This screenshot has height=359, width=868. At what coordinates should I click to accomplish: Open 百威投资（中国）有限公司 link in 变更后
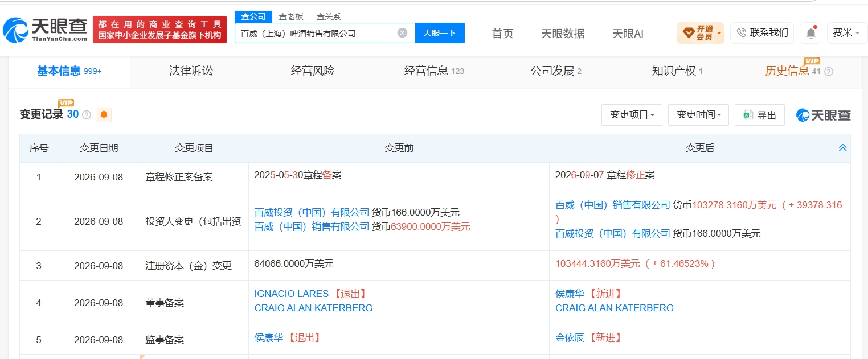(613, 233)
